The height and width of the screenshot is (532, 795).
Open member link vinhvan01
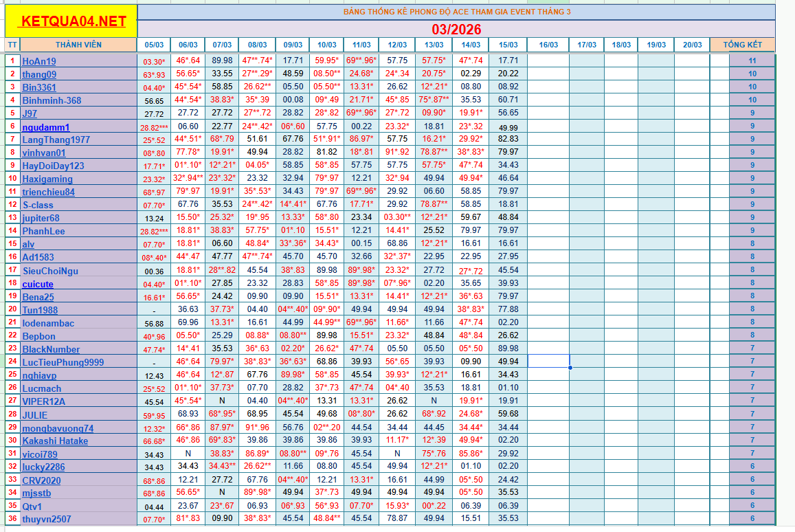point(43,153)
